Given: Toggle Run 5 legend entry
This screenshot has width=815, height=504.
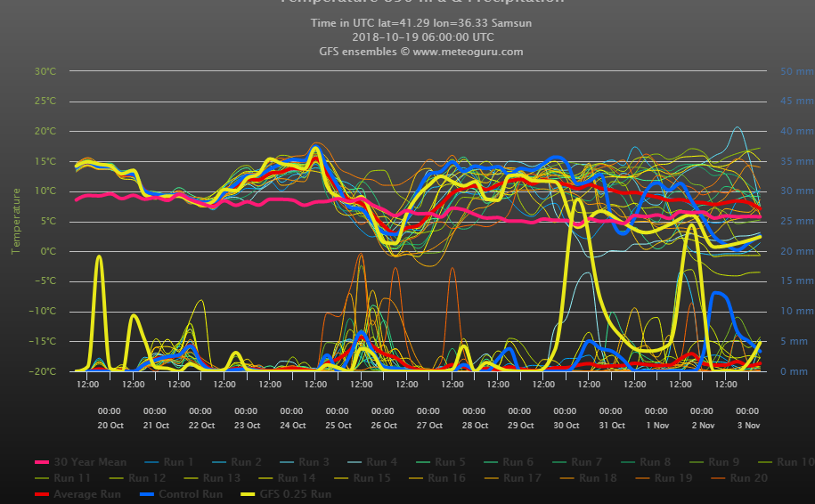Looking at the screenshot, I should (441, 462).
